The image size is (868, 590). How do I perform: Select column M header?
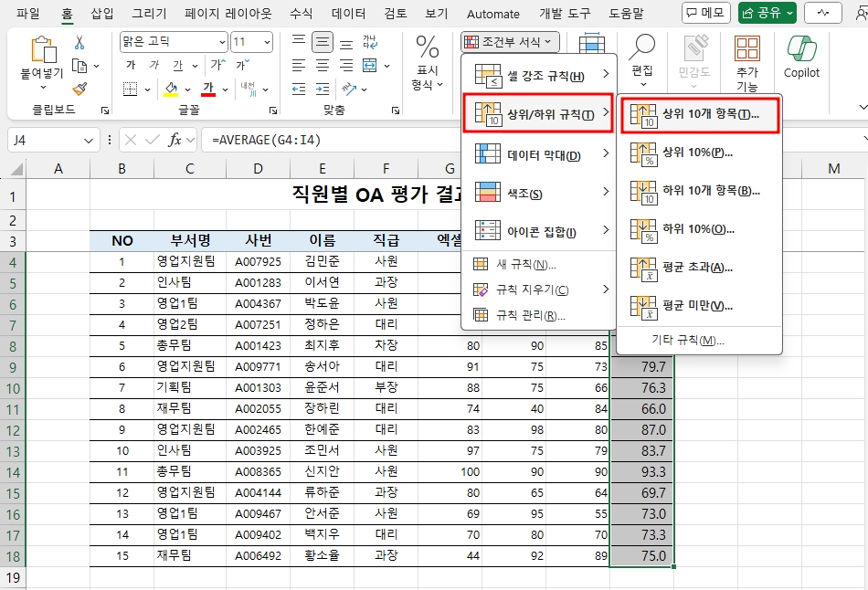833,168
